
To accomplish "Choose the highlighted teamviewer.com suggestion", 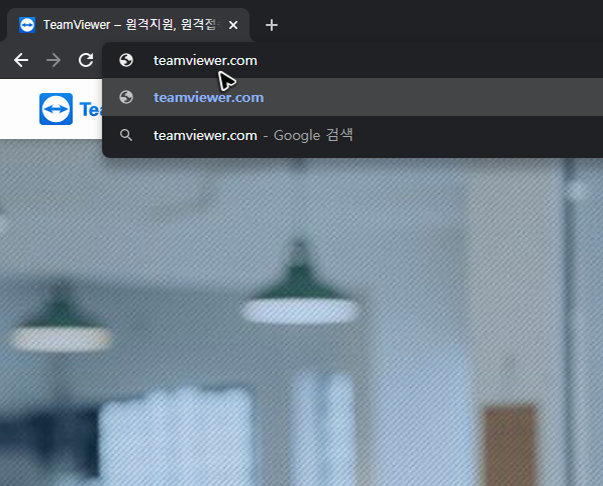I will [352, 97].
